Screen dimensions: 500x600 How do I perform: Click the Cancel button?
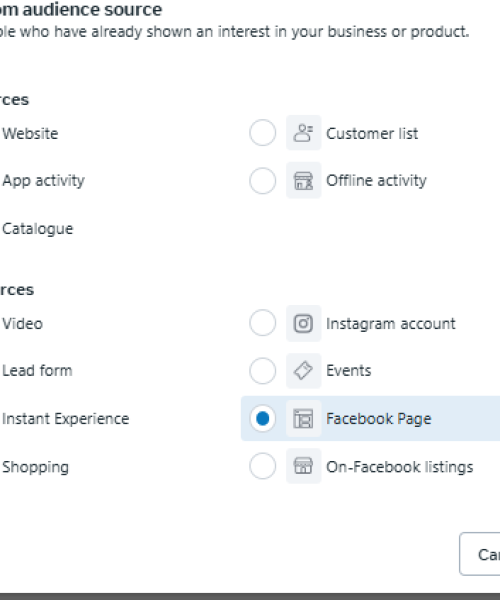pyautogui.click(x=480, y=554)
